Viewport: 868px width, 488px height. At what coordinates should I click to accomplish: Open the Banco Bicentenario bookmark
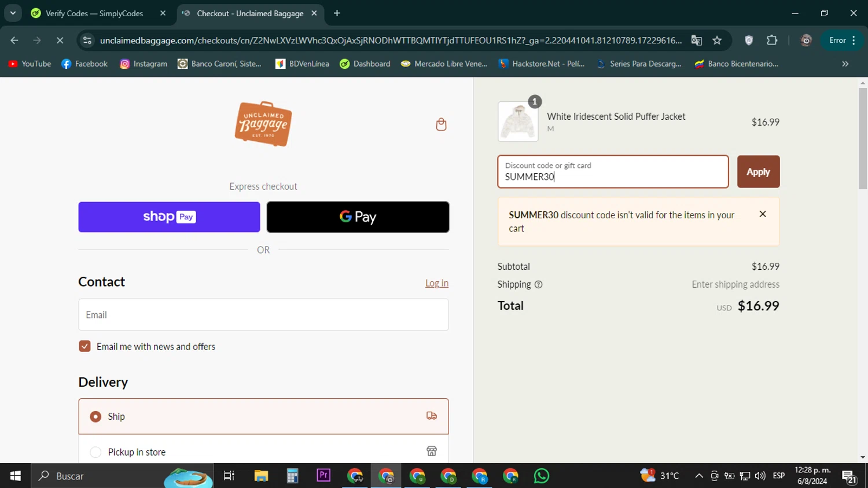point(735,64)
